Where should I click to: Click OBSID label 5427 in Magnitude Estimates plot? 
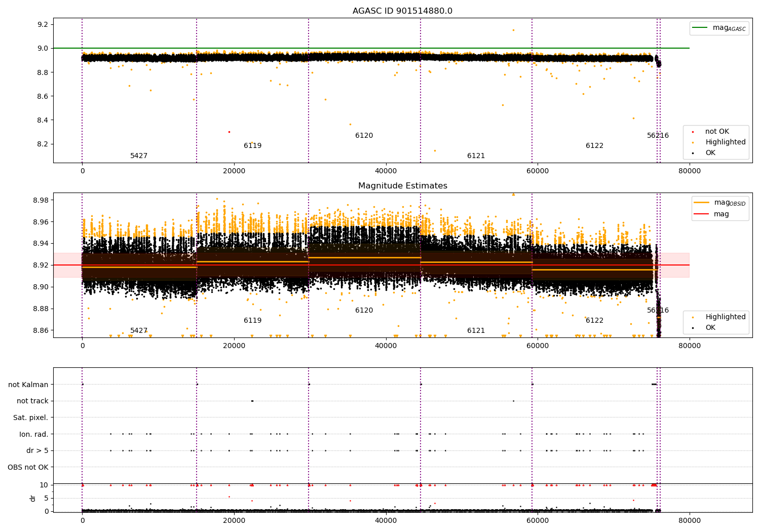click(x=139, y=331)
